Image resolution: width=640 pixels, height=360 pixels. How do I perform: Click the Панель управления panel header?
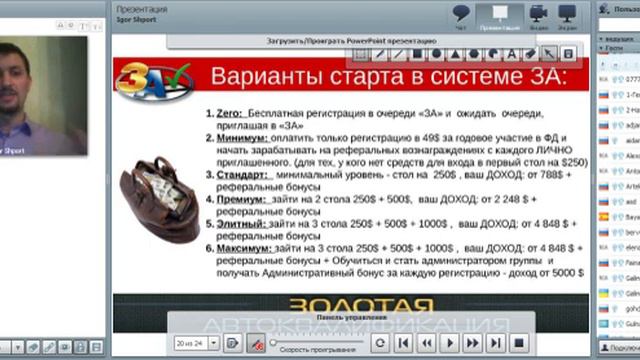pyautogui.click(x=351, y=317)
